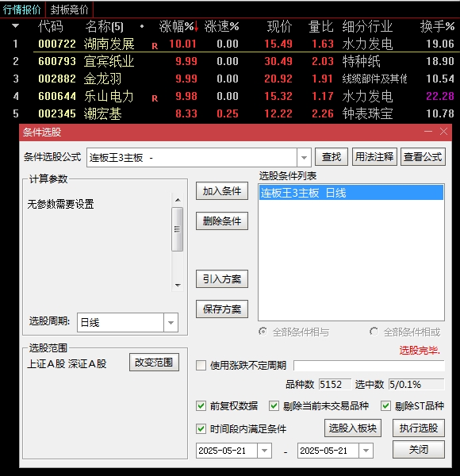Click the parameter panel scroll up arrow
The image size is (460, 476).
coord(178,200)
